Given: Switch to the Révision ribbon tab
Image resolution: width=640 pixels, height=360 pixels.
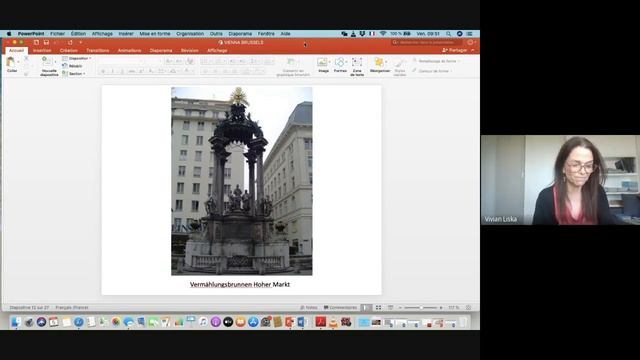Looking at the screenshot, I should pos(190,51).
